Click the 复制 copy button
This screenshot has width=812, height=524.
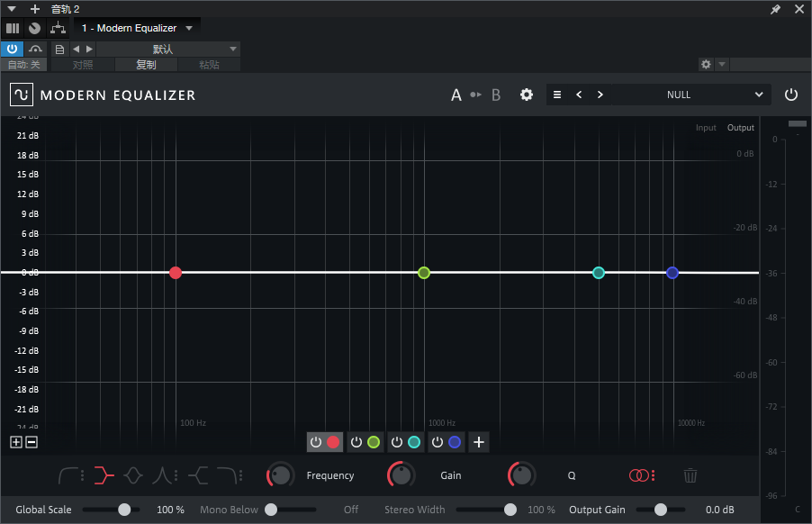click(146, 65)
